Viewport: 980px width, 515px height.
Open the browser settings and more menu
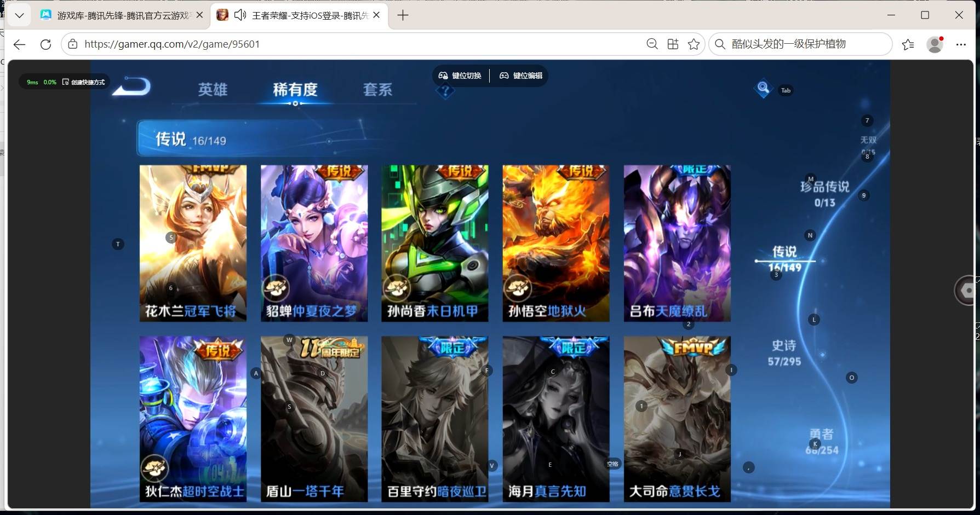click(x=961, y=44)
